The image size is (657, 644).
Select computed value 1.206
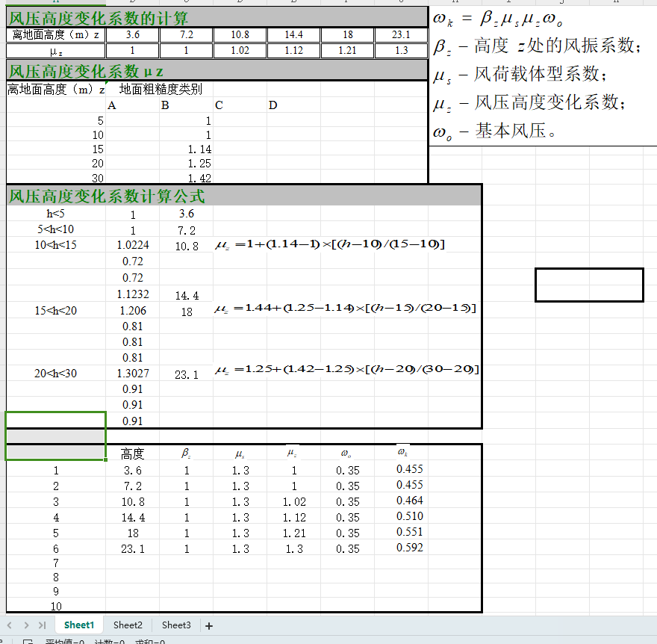[x=132, y=311]
